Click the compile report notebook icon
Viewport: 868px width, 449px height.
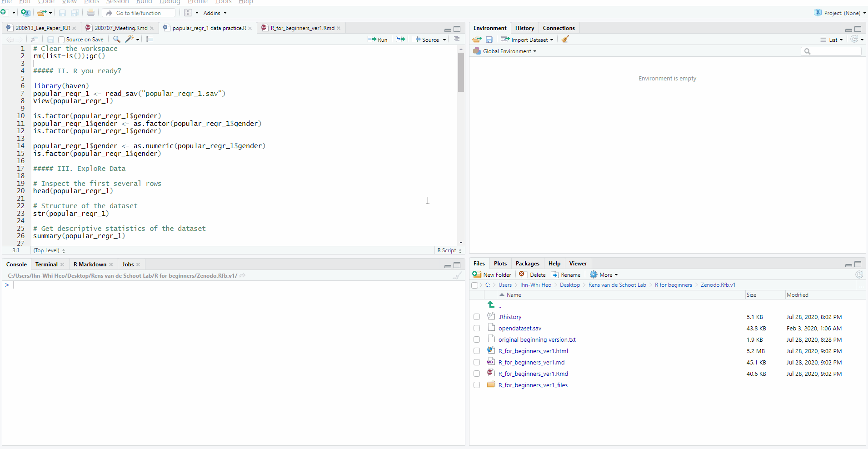coord(150,40)
